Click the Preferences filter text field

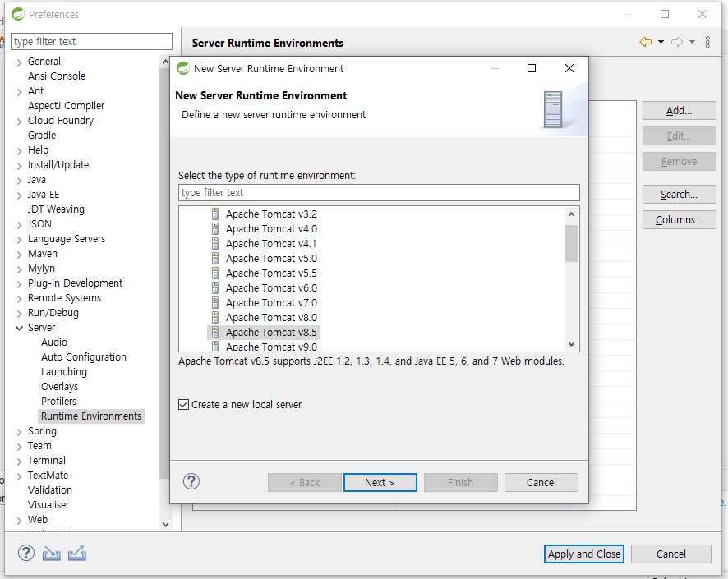click(91, 41)
